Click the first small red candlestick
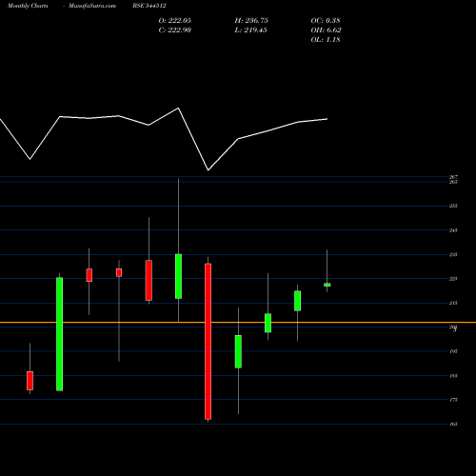Image resolution: width=476 pixels, height=476 pixels. (30, 381)
